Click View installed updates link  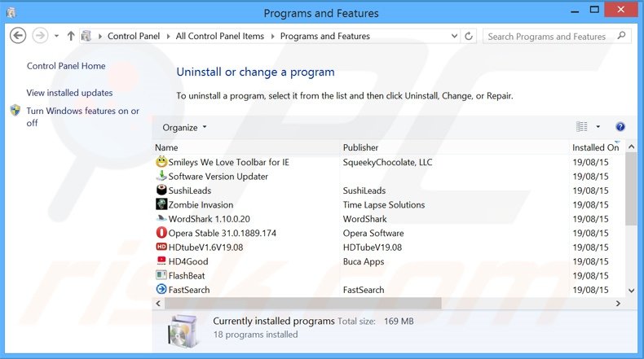click(x=69, y=93)
